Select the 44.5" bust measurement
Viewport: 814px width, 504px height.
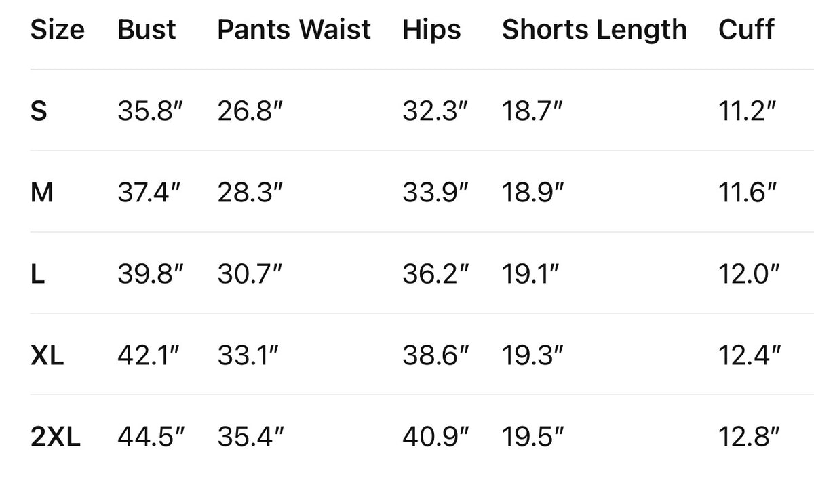pos(151,436)
